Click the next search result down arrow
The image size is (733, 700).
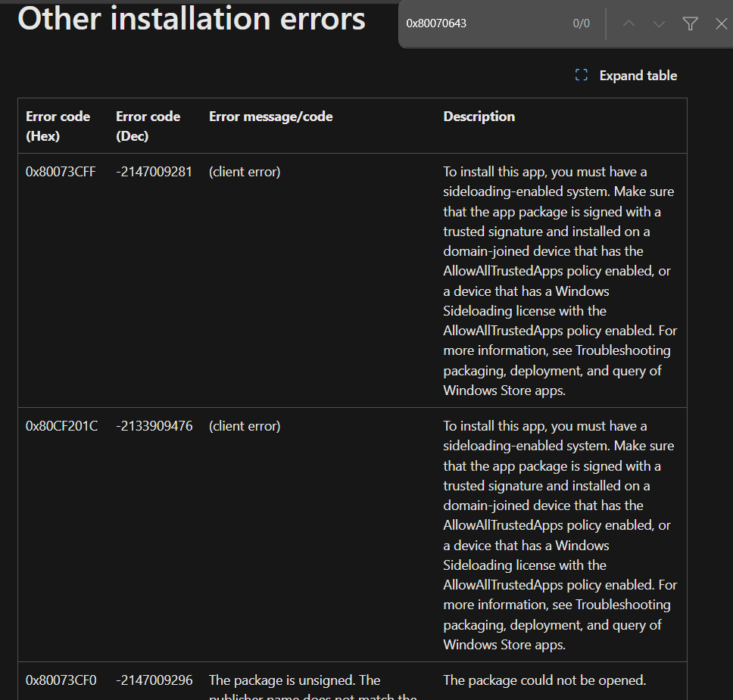[659, 23]
